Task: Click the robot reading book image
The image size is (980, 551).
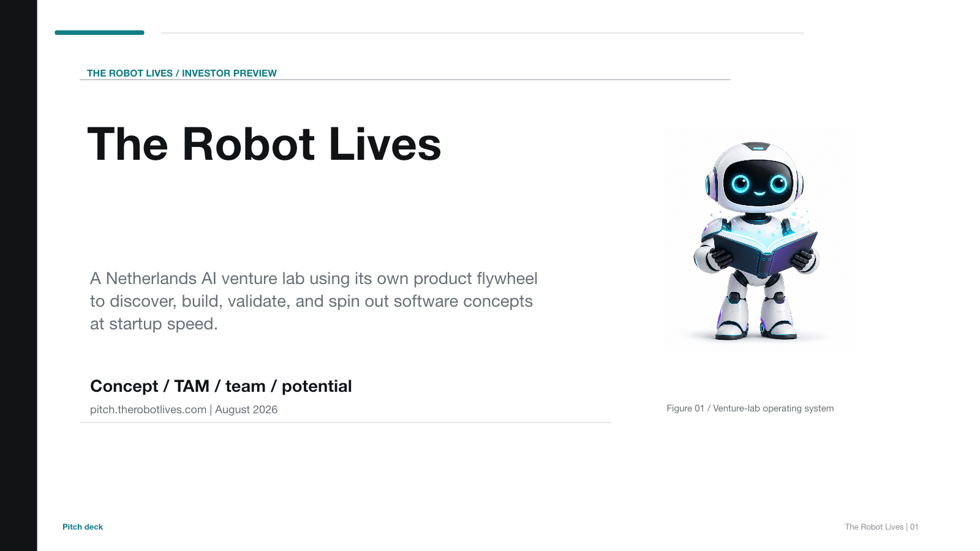Action: click(x=759, y=240)
